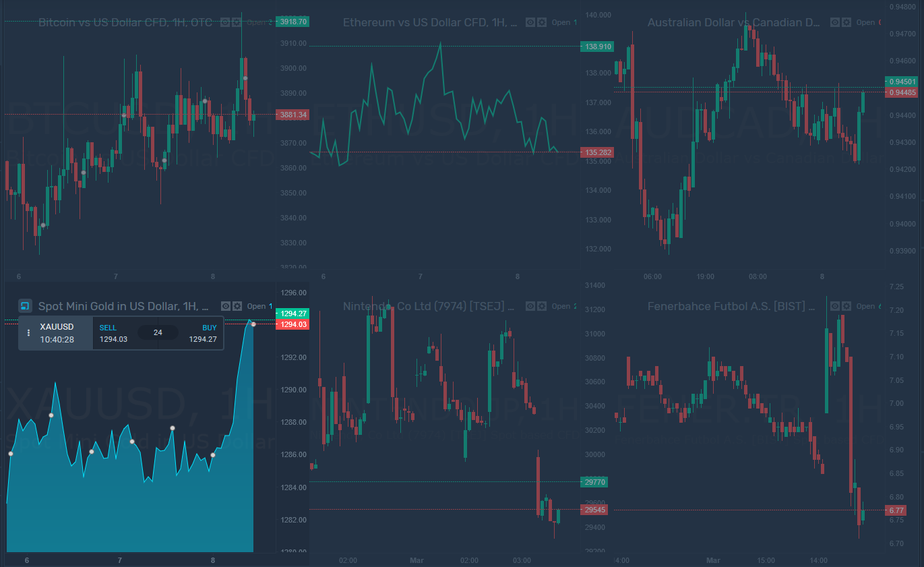Toggle visibility on the Spot Mini Gold chart
This screenshot has width=924, height=567.
[226, 305]
